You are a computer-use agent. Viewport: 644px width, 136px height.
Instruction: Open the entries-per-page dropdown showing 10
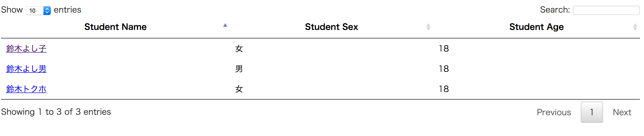click(38, 10)
